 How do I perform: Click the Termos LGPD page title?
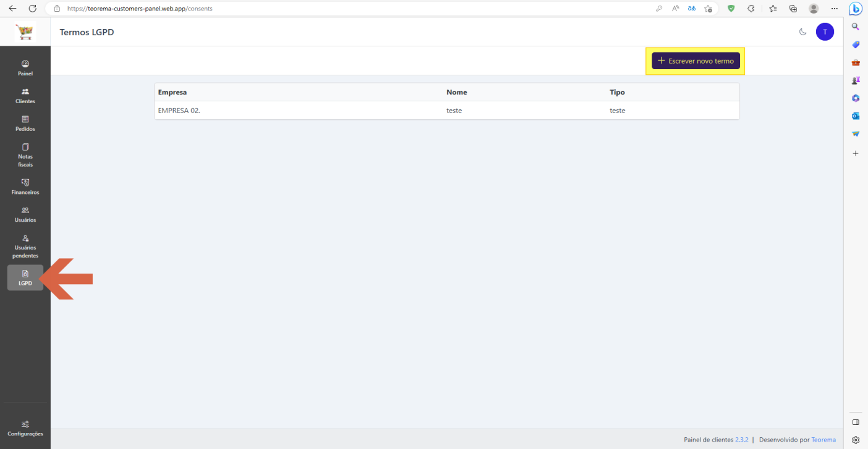click(87, 32)
